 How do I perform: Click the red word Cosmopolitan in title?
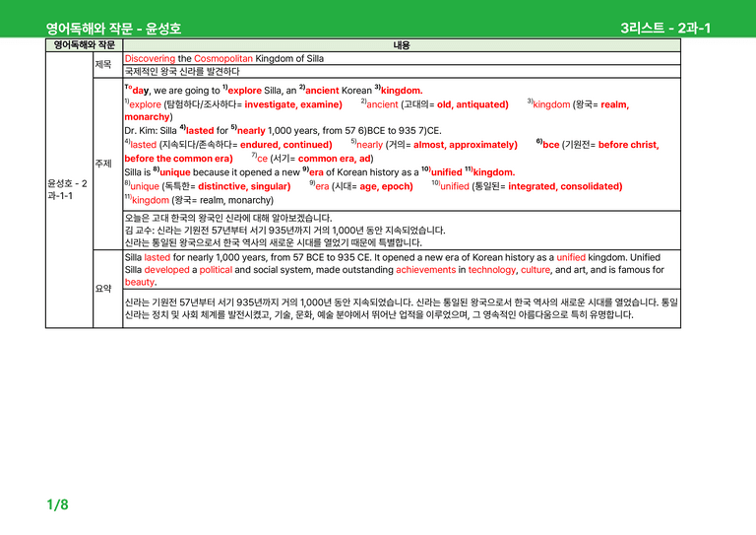click(223, 59)
